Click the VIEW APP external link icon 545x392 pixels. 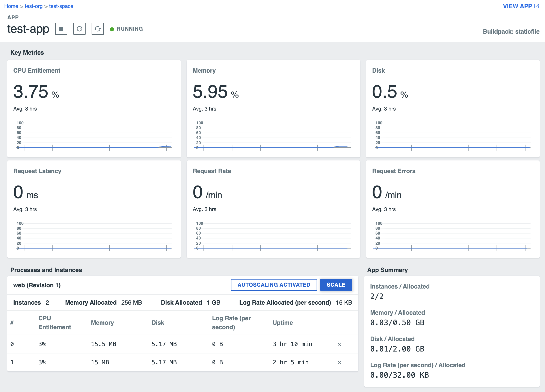click(539, 6)
